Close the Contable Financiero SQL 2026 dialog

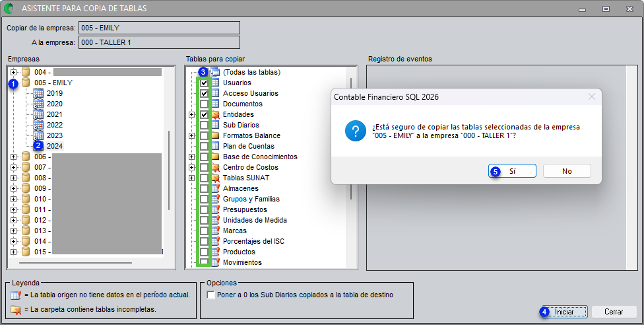click(591, 97)
